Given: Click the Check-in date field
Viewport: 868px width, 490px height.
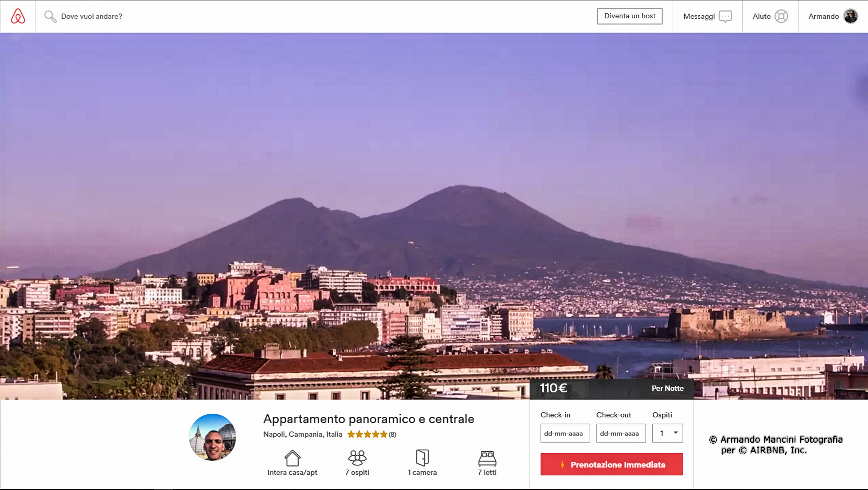Looking at the screenshot, I should click(x=565, y=433).
